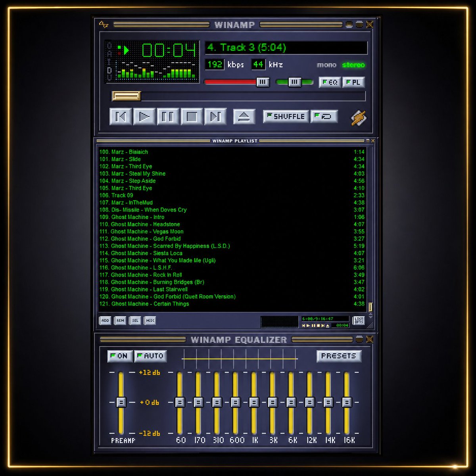This screenshot has width=476, height=476.
Task: Open the playlist REM menu
Action: pyautogui.click(x=120, y=321)
